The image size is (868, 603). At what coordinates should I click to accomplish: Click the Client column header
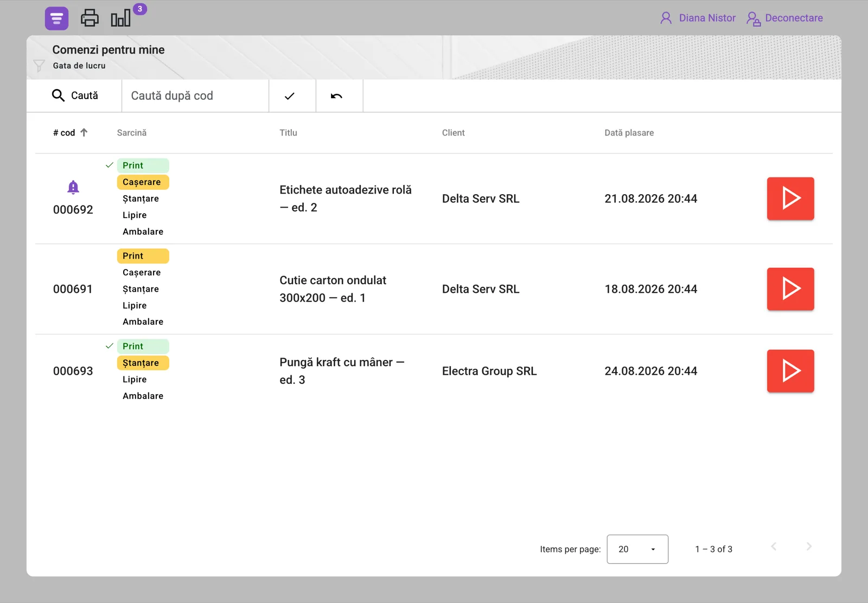click(454, 133)
